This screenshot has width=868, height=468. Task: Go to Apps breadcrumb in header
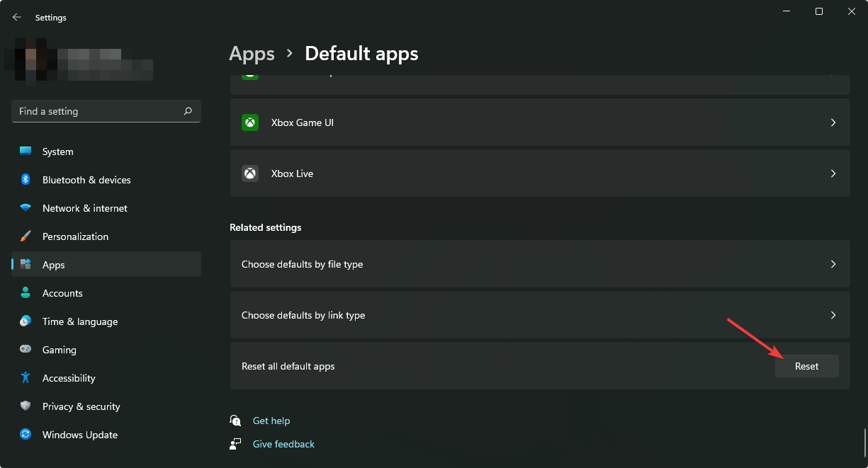pyautogui.click(x=252, y=53)
